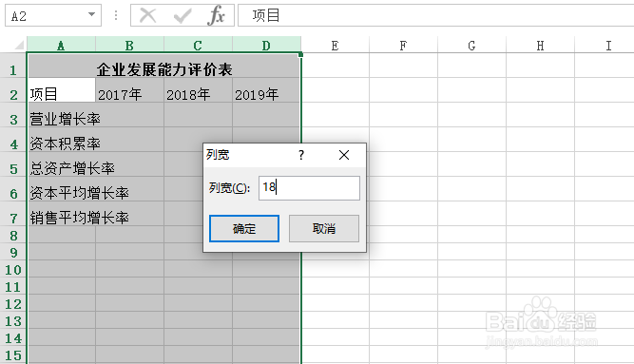The image size is (634, 364).
Task: Click the Select All corner triangle
Action: pos(19,44)
